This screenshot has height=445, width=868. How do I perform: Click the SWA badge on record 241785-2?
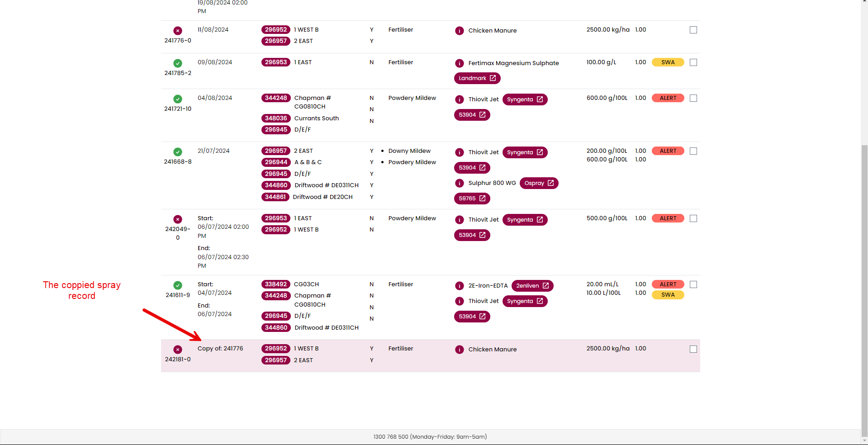pyautogui.click(x=668, y=62)
